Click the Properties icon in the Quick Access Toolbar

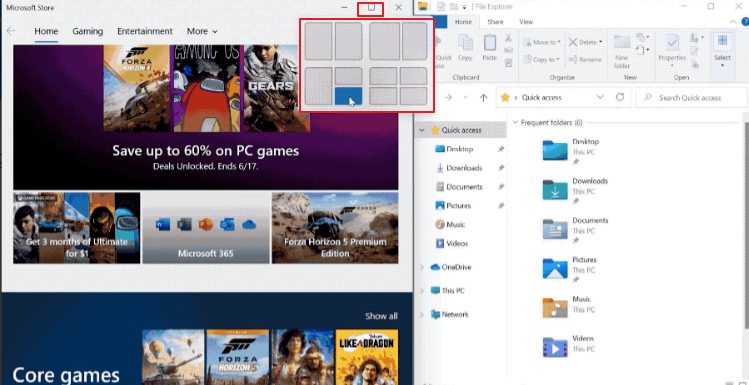coord(441,7)
